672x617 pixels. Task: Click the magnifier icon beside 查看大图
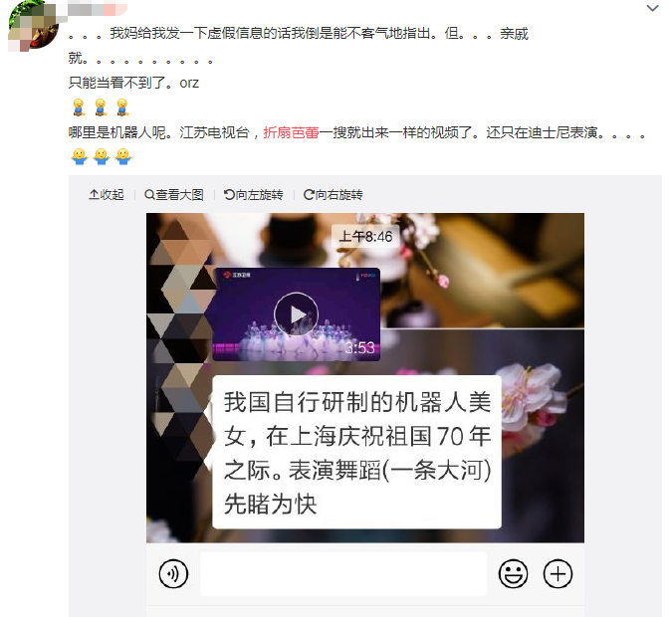[149, 195]
